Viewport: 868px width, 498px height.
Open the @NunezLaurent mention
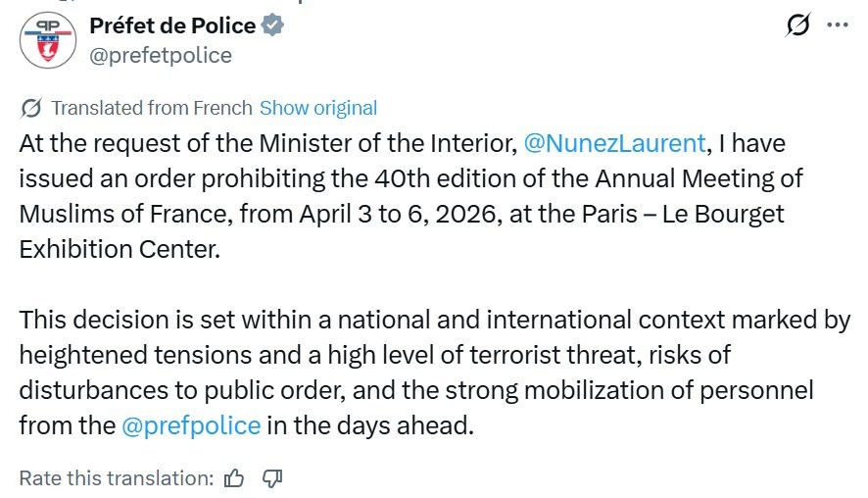click(614, 143)
